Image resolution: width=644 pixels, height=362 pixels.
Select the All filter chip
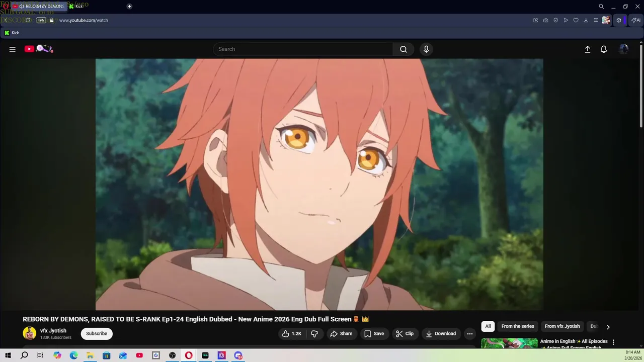point(488,326)
